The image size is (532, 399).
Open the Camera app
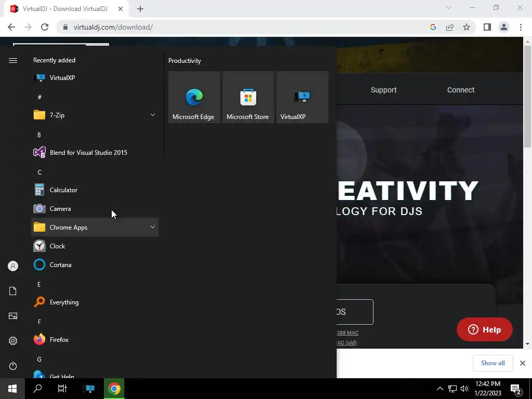tap(95, 209)
